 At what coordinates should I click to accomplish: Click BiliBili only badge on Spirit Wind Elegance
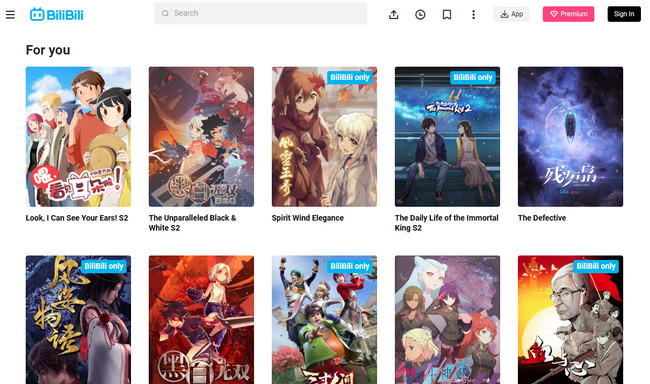350,78
